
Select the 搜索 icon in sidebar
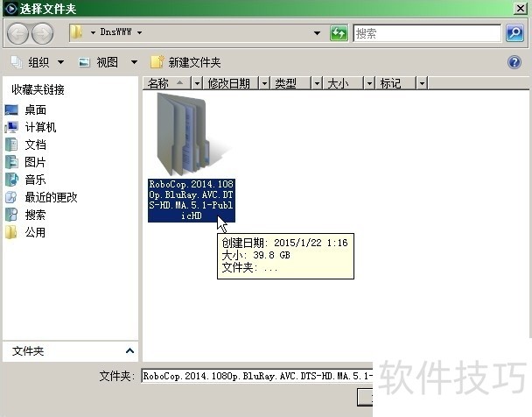click(x=11, y=215)
